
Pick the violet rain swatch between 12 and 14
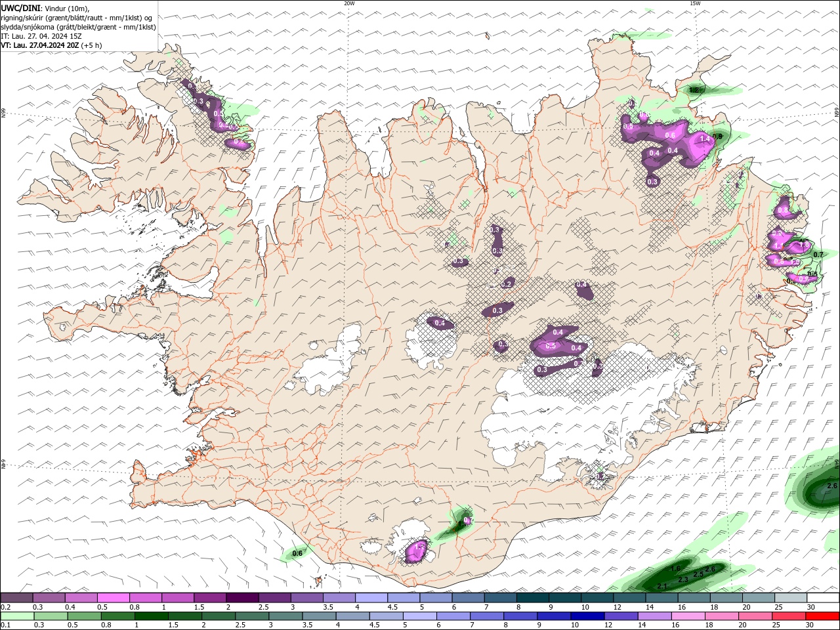(x=621, y=616)
